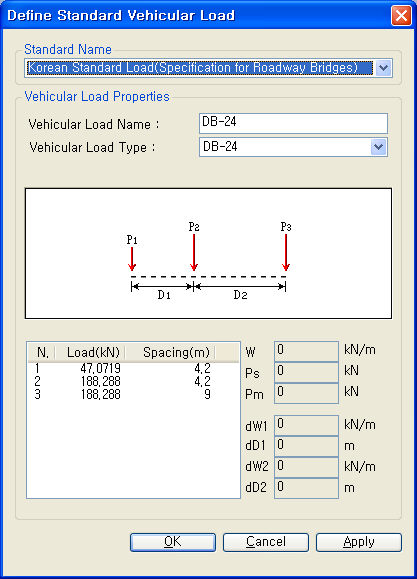Click the N. column header
The width and height of the screenshot is (417, 579).
[42, 353]
